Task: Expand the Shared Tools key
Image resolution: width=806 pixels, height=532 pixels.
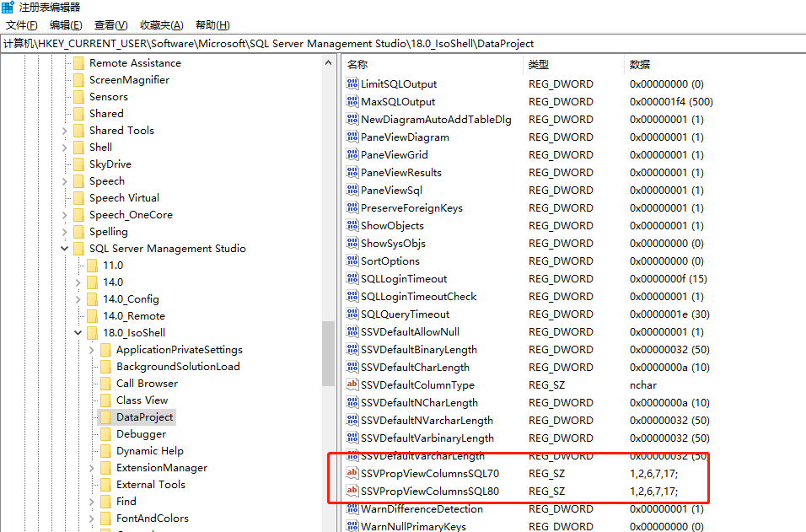Action: point(65,131)
